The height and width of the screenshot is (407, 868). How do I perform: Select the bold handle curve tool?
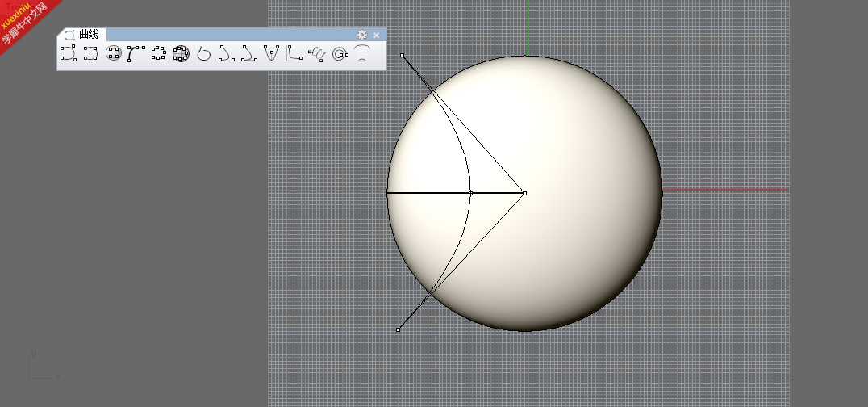(x=136, y=54)
